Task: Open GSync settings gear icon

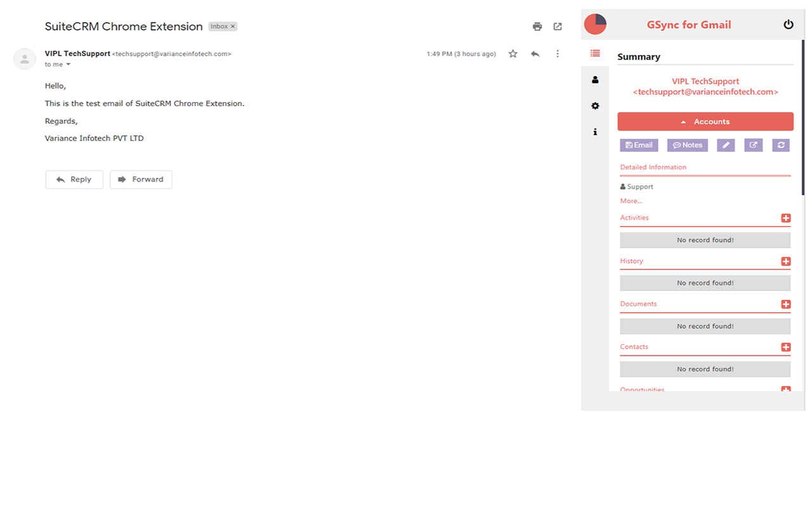Action: tap(595, 105)
